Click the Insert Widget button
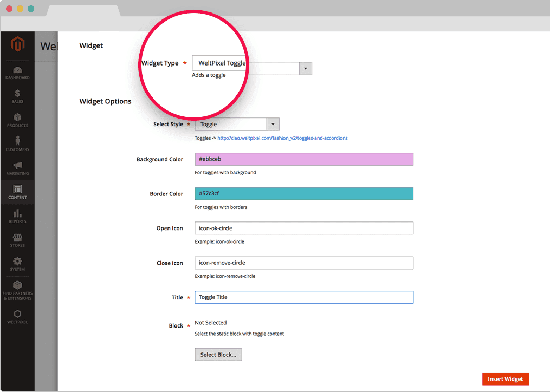Screen dimensions: 550x392 (x=505, y=379)
